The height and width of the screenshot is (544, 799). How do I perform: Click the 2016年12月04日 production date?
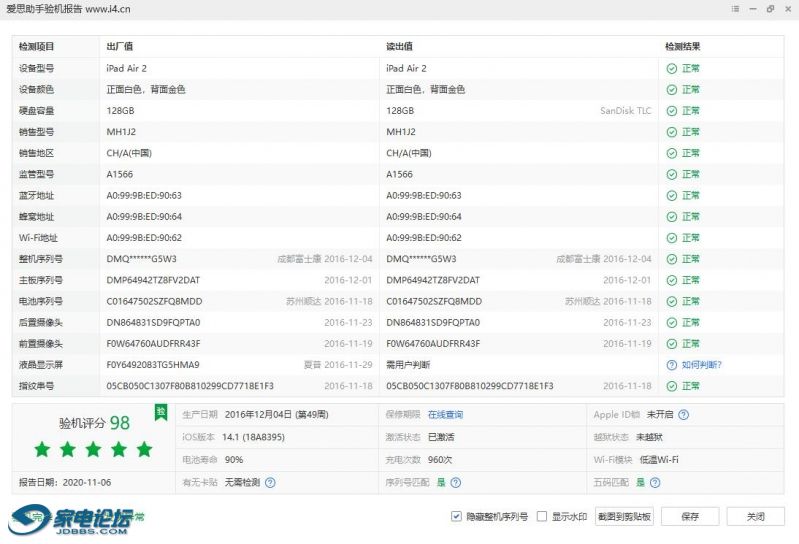pos(258,415)
